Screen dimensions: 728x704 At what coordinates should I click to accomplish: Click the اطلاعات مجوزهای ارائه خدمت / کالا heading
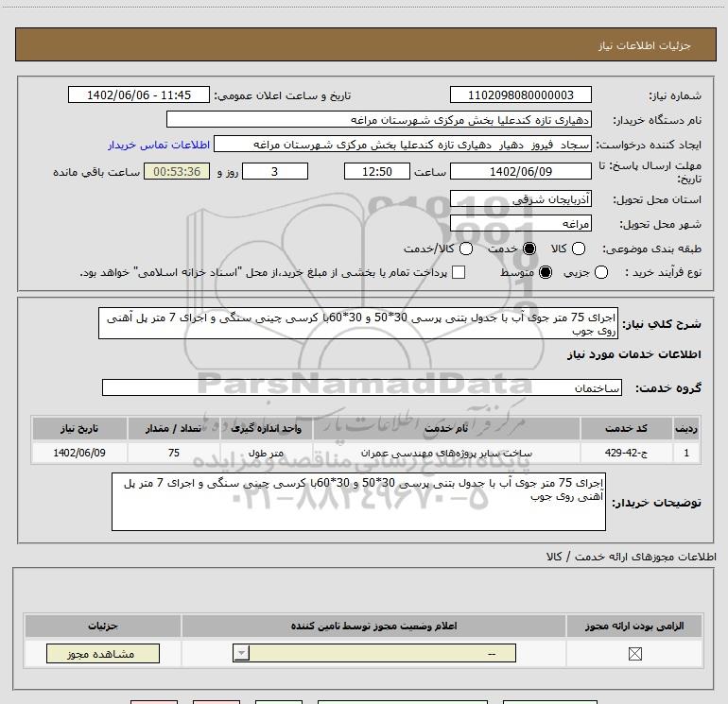[x=632, y=557]
